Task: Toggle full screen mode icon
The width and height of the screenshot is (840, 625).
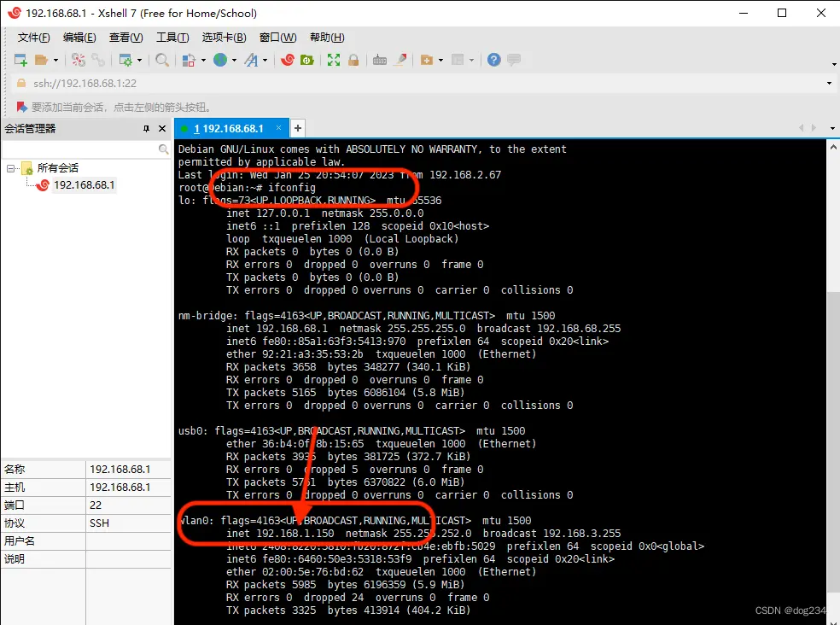Action: point(334,60)
